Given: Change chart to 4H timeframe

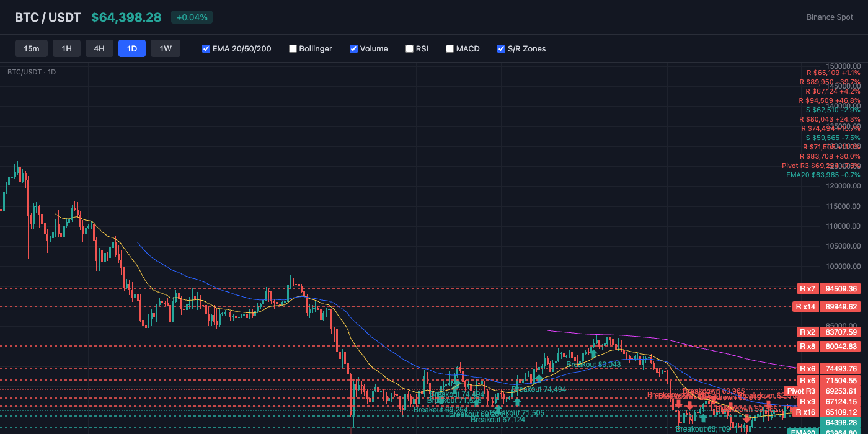Looking at the screenshot, I should tap(99, 48).
